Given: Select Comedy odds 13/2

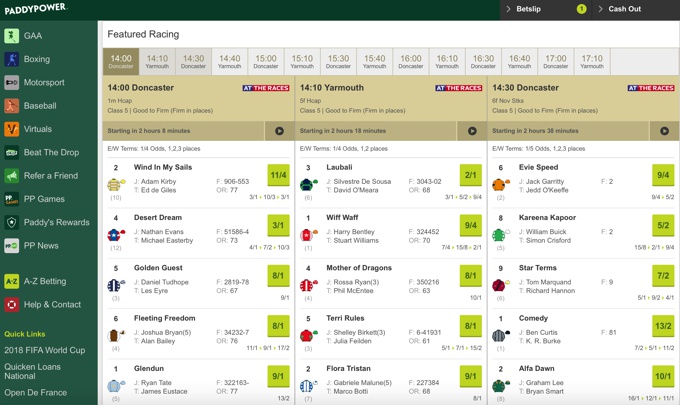Looking at the screenshot, I should click(x=663, y=326).
